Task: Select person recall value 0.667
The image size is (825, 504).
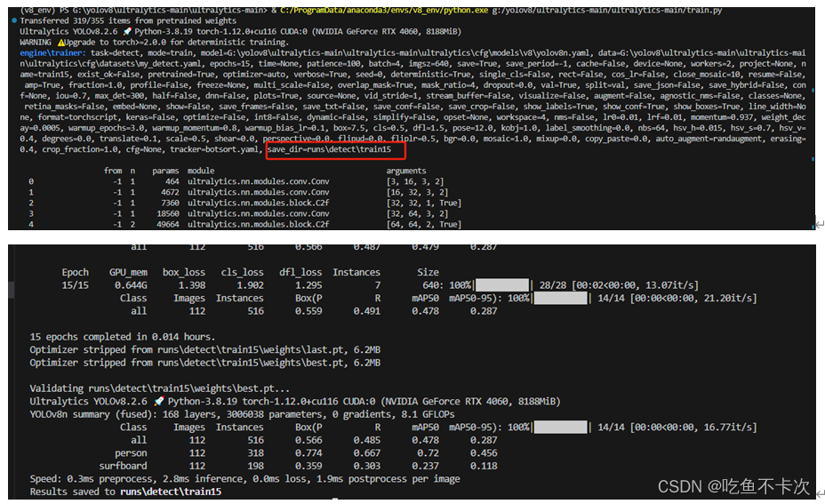Action: [367, 453]
